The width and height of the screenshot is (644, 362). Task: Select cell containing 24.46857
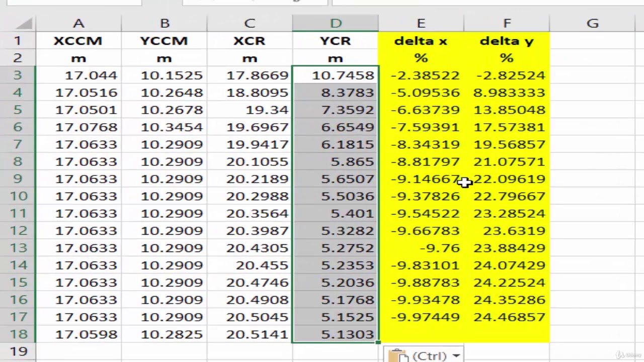(x=507, y=317)
